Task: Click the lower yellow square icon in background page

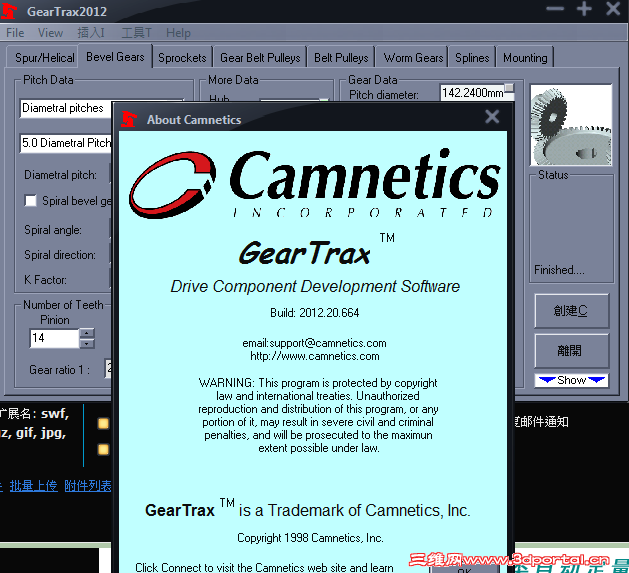Action: pos(103,449)
